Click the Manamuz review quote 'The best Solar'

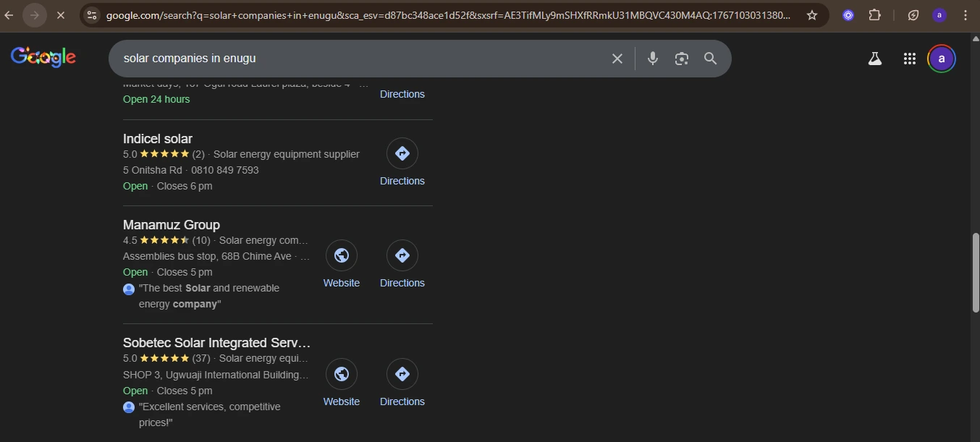point(209,296)
